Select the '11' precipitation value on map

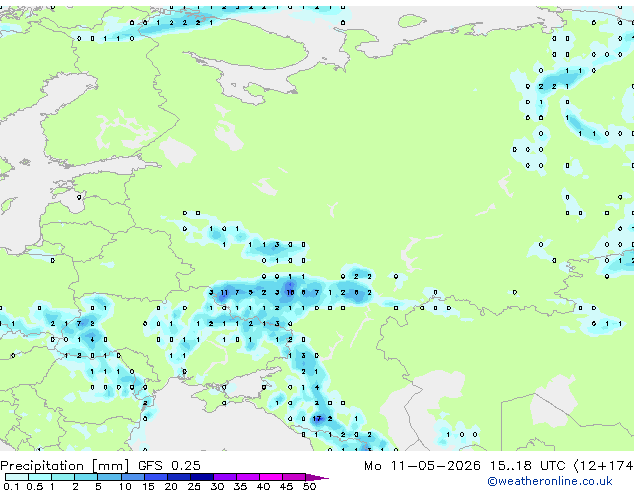click(224, 292)
